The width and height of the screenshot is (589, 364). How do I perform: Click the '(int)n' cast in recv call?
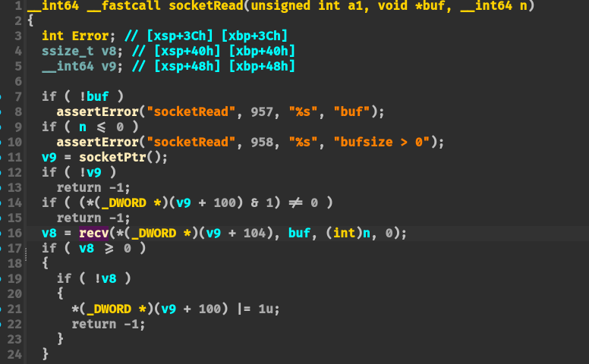point(345,233)
